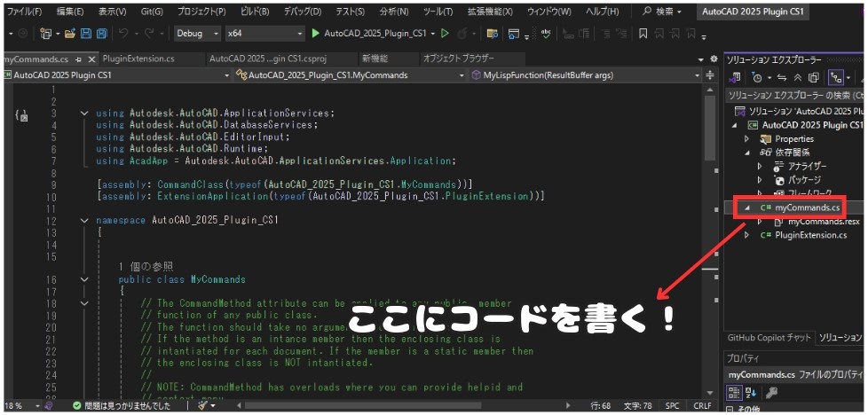Click the Hot Reload flame icon
The width and height of the screenshot is (868, 415).
(462, 34)
